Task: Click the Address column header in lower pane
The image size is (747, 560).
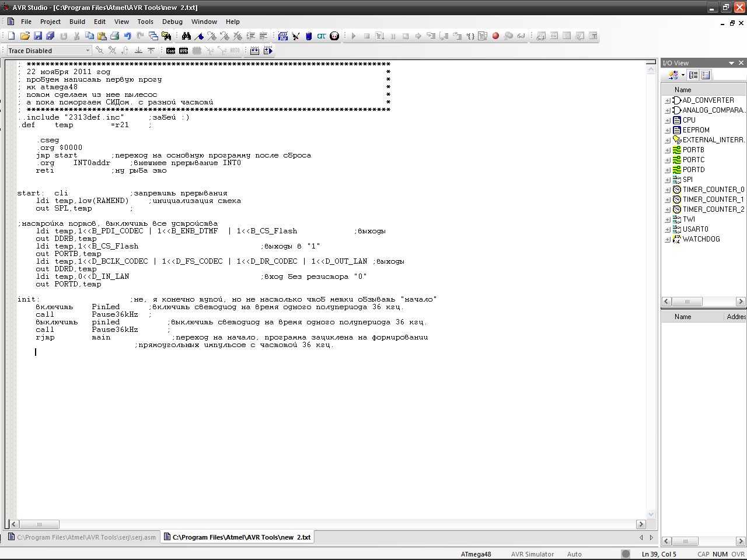Action: [735, 317]
